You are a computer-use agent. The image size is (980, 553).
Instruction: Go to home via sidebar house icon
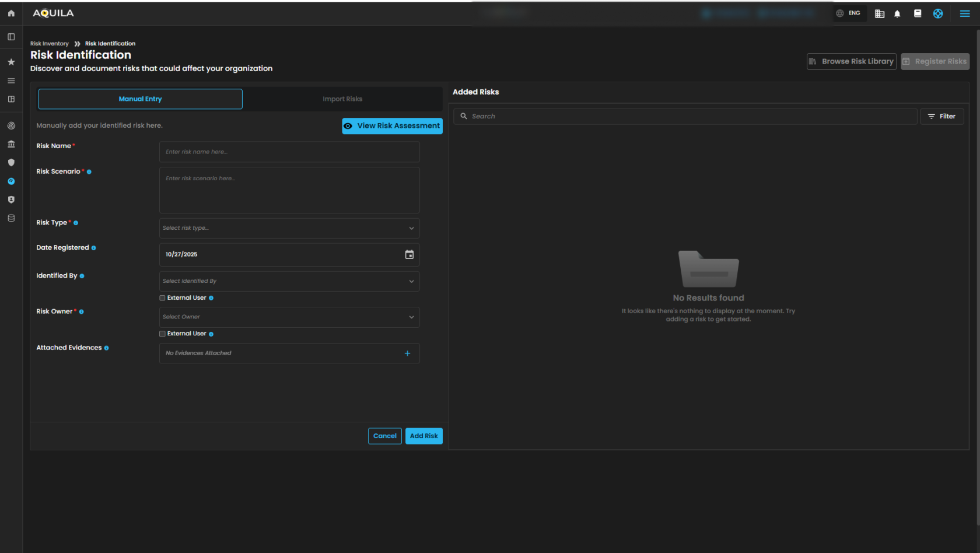(11, 13)
